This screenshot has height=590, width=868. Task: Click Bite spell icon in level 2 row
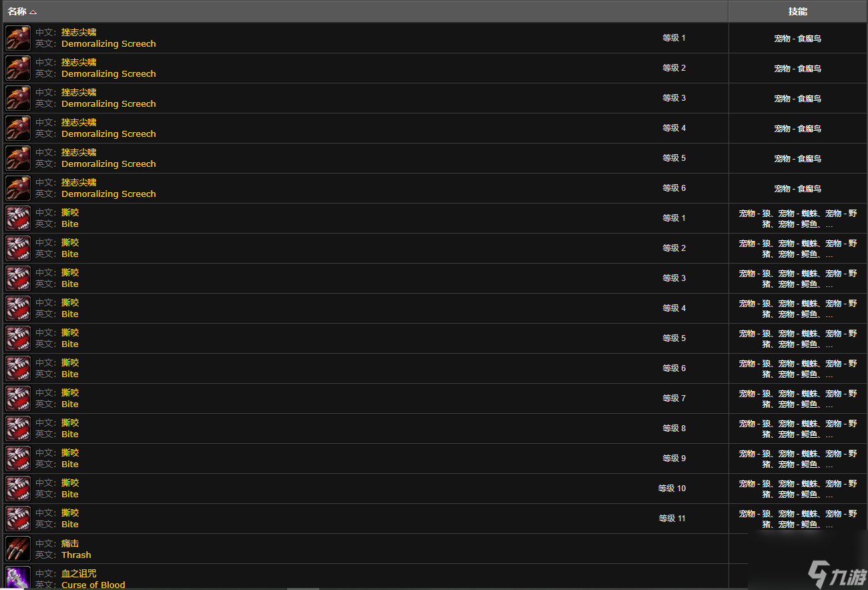click(18, 248)
